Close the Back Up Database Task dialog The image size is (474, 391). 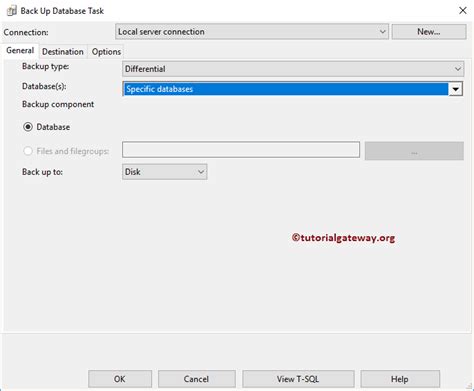click(463, 11)
